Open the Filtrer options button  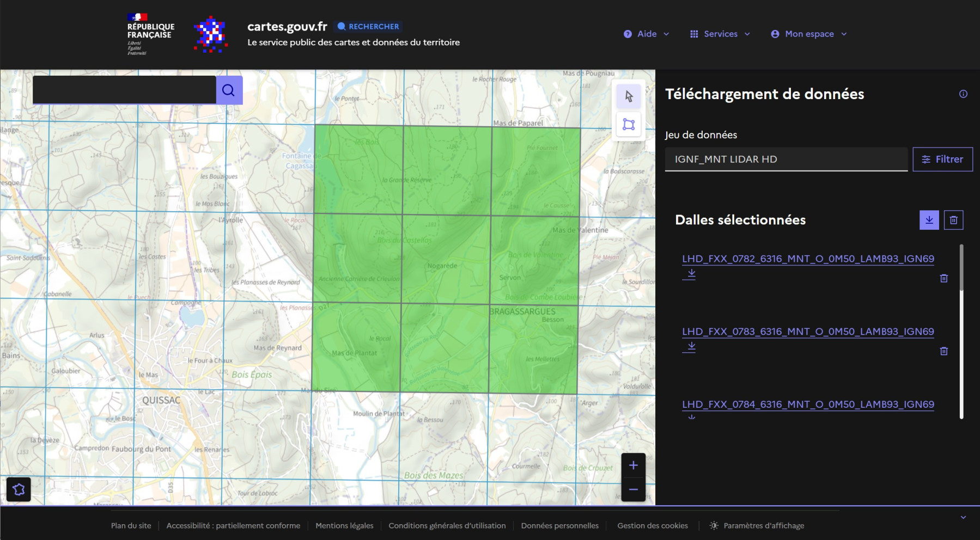(x=942, y=159)
